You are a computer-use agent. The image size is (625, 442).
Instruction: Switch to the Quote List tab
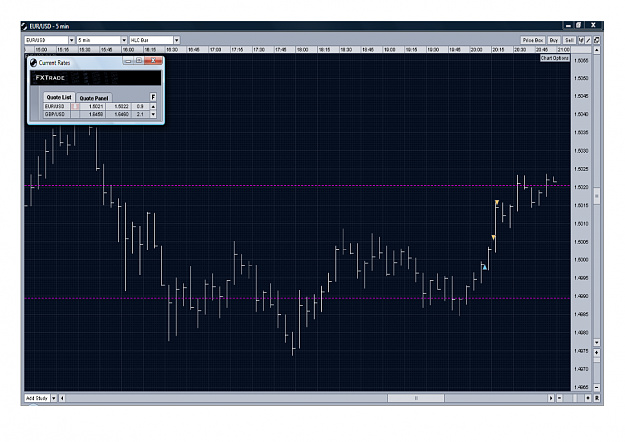(x=59, y=97)
